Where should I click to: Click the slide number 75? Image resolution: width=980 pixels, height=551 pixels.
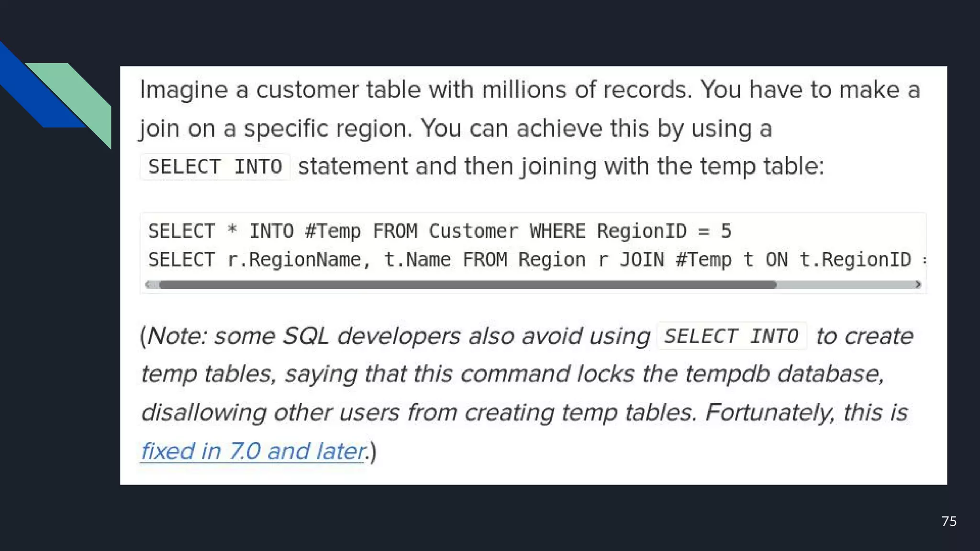tap(949, 521)
